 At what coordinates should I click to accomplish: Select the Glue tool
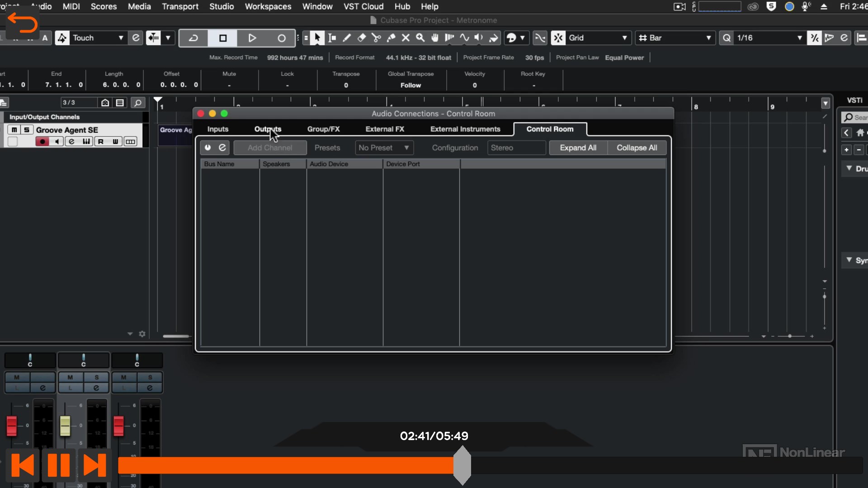(392, 38)
